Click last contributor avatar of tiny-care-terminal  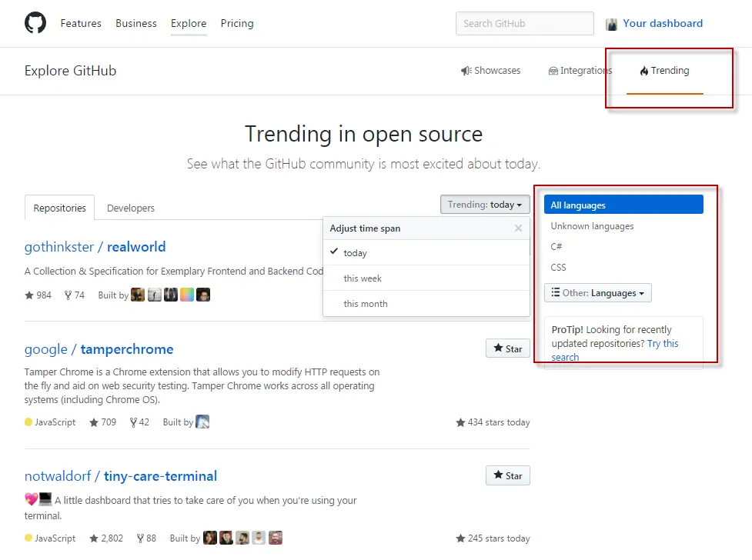coord(276,538)
